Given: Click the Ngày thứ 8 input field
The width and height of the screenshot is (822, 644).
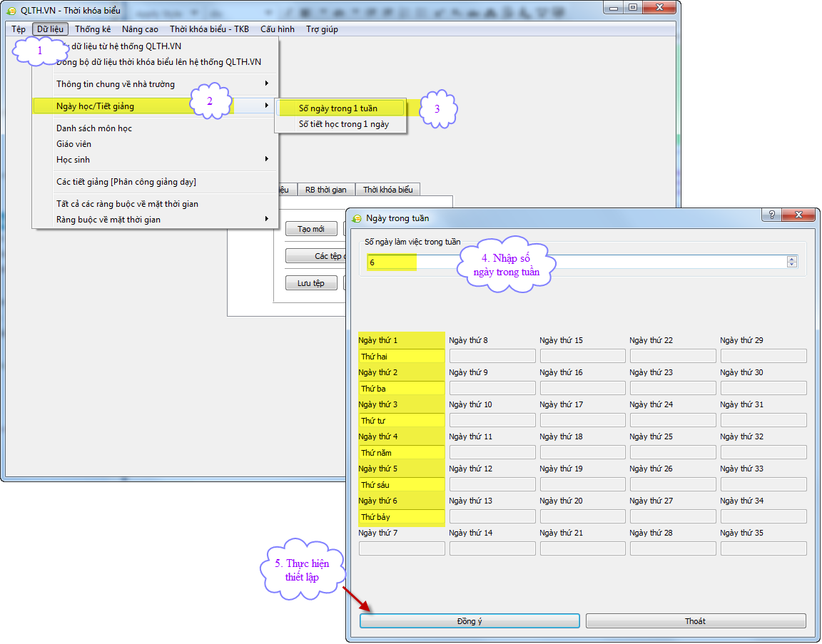Looking at the screenshot, I should [x=492, y=357].
